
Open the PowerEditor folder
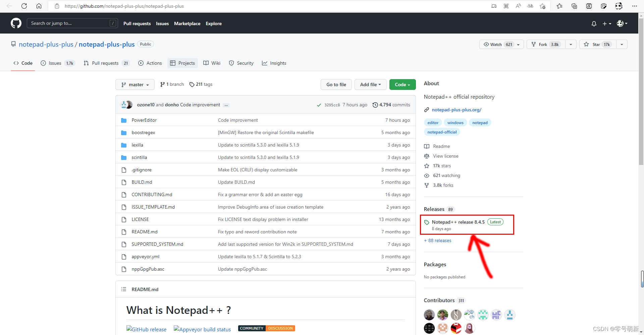pos(144,120)
